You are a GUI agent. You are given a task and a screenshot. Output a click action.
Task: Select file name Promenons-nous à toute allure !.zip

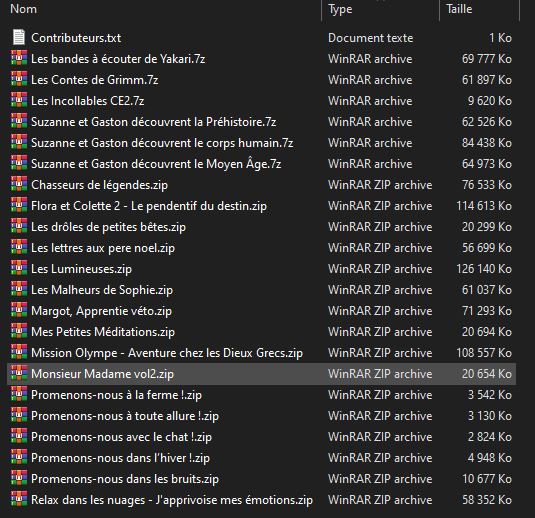(125, 416)
